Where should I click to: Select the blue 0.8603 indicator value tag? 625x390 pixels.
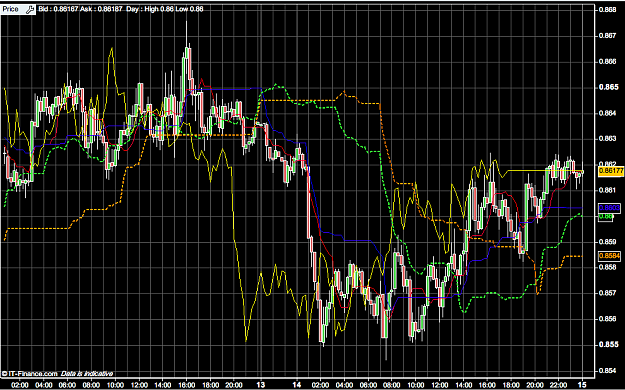[610, 208]
